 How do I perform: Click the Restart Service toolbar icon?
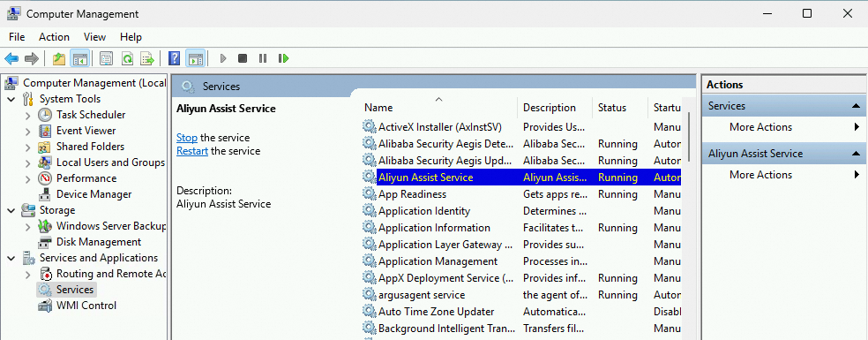click(283, 58)
